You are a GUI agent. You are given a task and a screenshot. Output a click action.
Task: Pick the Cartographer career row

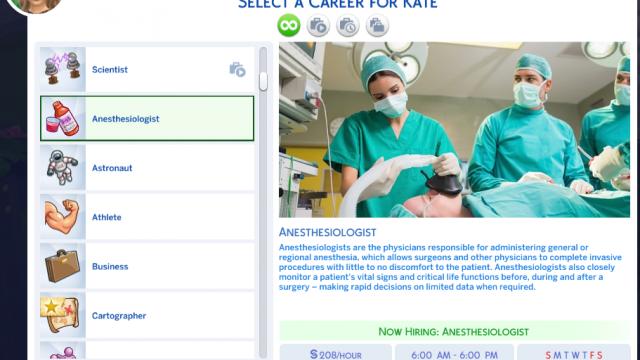pos(147,316)
